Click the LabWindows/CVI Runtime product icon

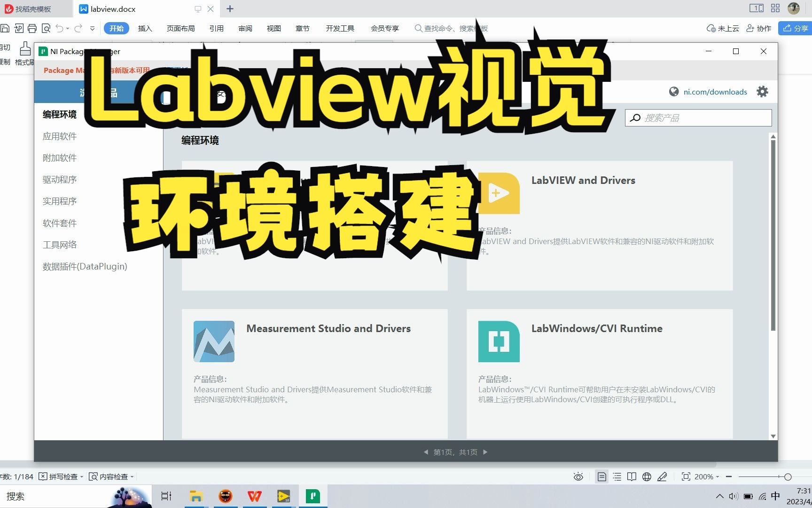click(499, 341)
